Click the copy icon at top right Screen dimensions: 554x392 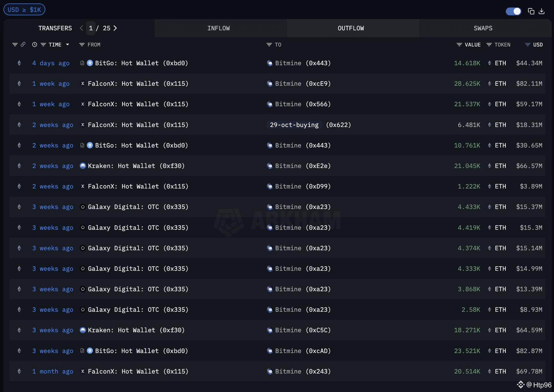click(x=531, y=11)
